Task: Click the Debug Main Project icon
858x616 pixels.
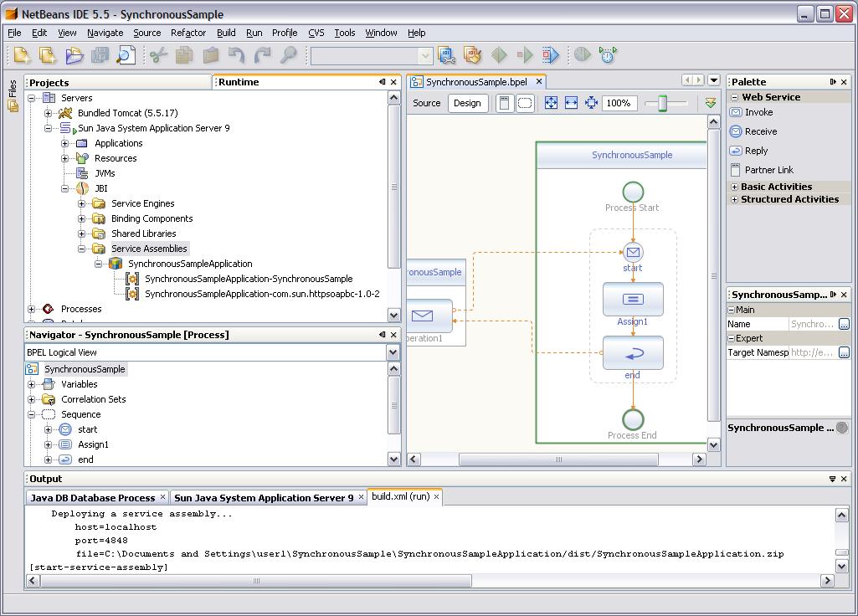Action: click(551, 55)
